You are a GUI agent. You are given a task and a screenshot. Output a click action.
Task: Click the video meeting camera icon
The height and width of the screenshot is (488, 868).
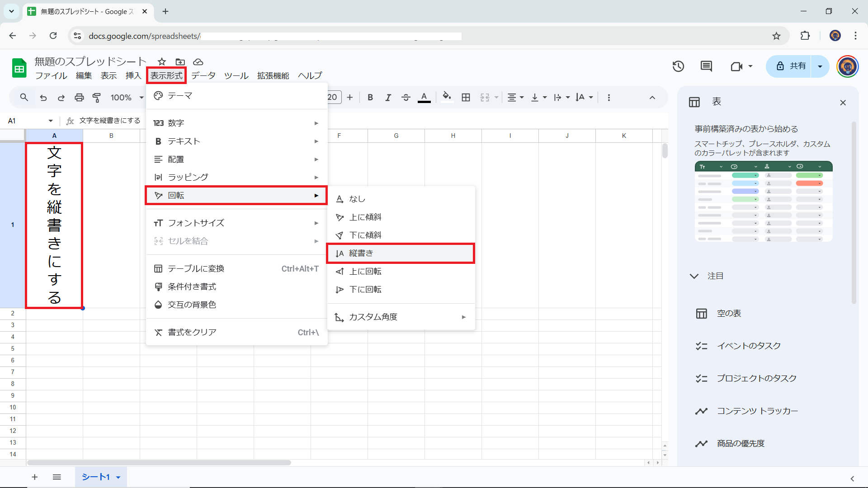737,66
